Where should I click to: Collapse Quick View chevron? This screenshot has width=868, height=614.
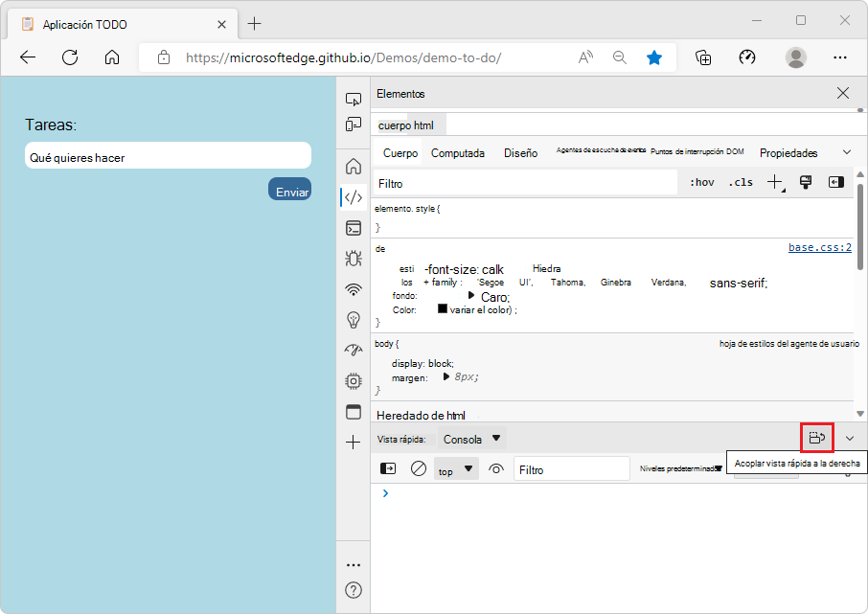(x=850, y=439)
